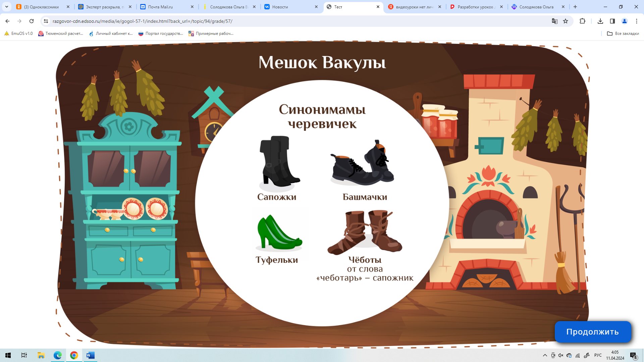Click the address bar URL

143,21
